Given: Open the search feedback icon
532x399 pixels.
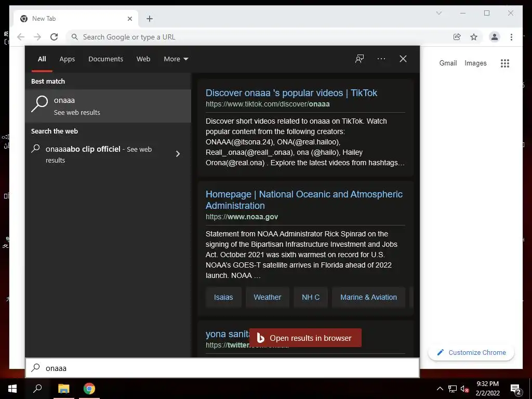Looking at the screenshot, I should [360, 59].
